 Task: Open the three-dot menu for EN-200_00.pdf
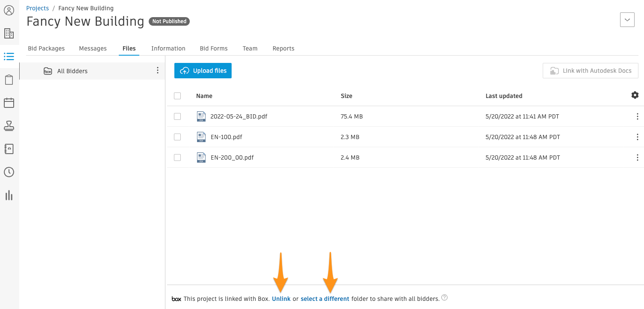coord(637,157)
